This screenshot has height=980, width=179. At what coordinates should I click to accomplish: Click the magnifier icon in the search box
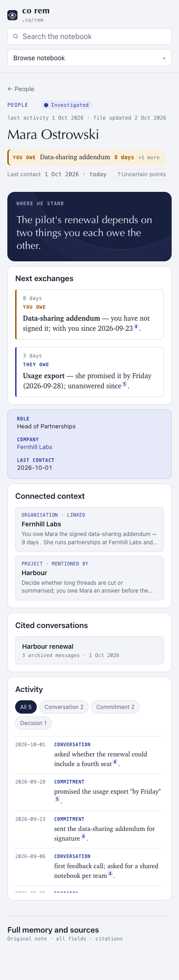click(16, 36)
